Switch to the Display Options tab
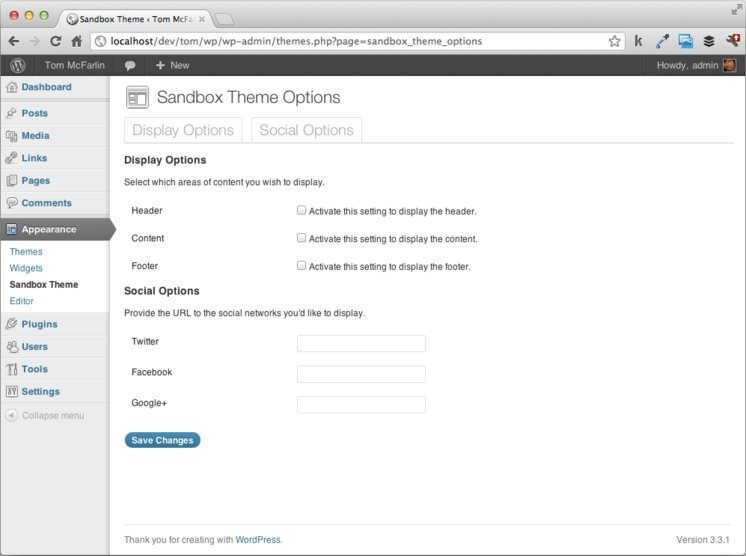This screenshot has width=746, height=556. [x=183, y=130]
